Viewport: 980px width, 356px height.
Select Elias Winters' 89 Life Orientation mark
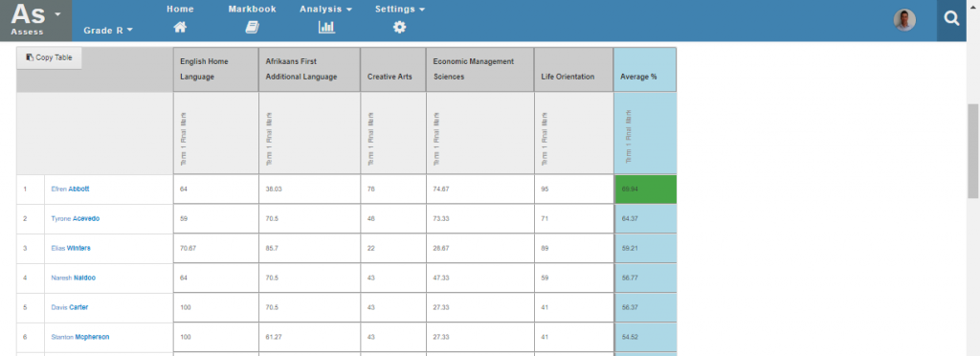click(x=574, y=248)
